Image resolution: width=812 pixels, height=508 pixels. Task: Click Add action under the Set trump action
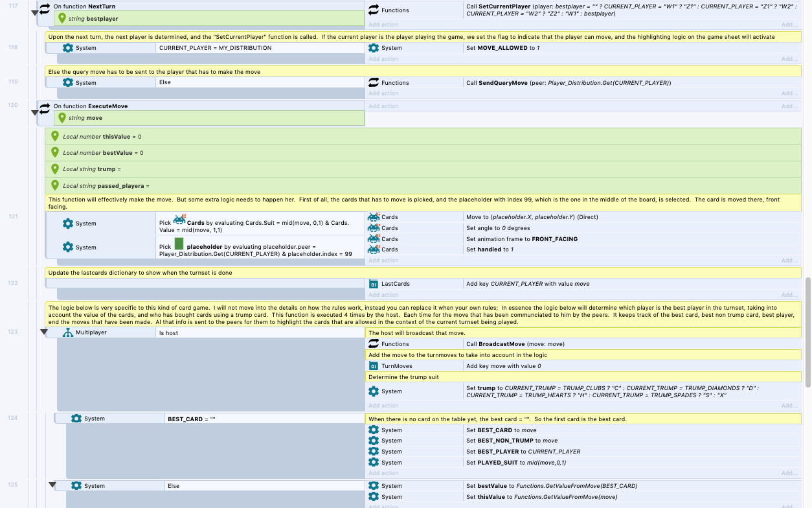pos(383,406)
